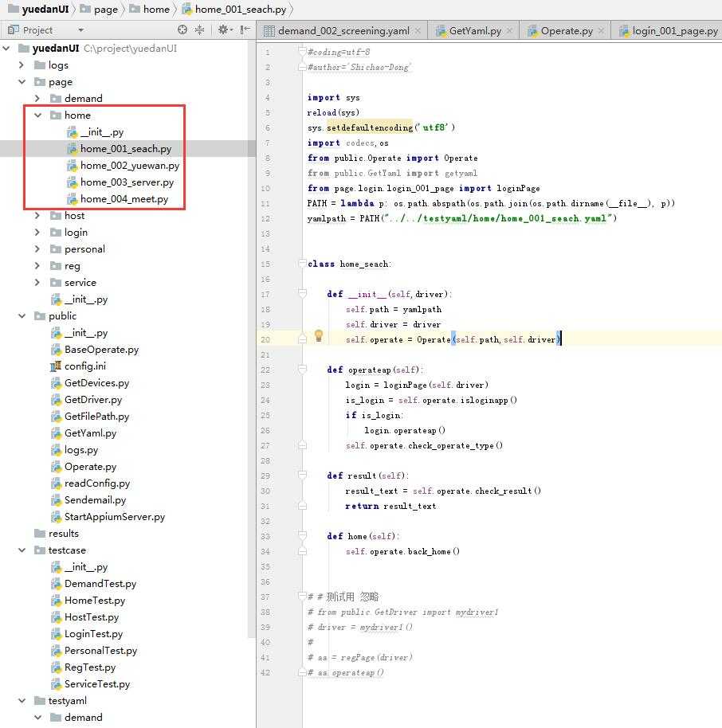The image size is (722, 728).
Task: Click the collapse all icon in Project toolbar
Action: click(200, 30)
